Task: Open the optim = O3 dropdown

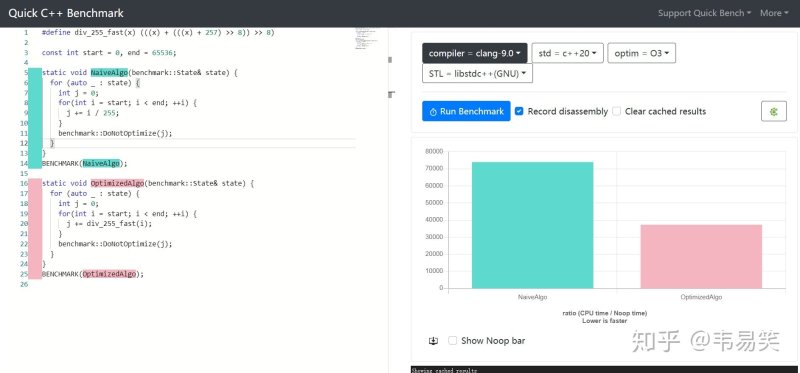Action: click(x=641, y=53)
